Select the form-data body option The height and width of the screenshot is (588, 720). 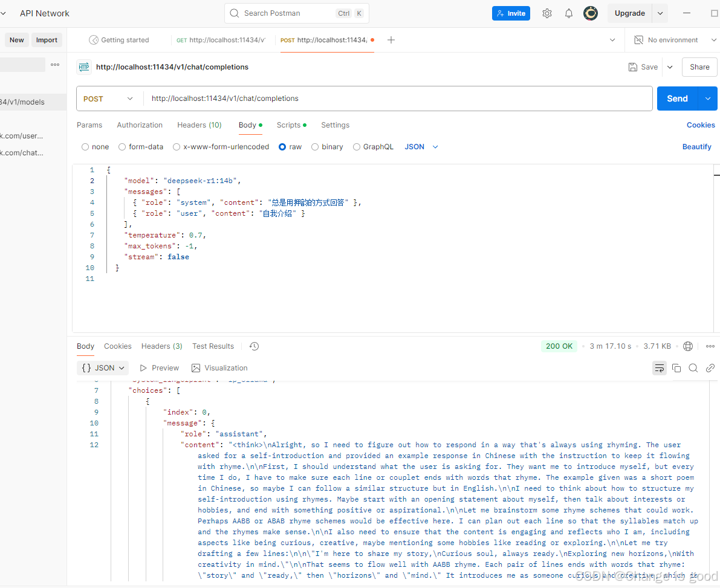[x=122, y=147]
